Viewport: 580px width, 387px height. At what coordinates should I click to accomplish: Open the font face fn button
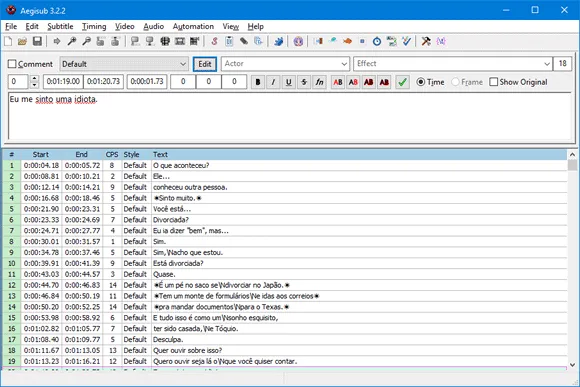[x=319, y=82]
